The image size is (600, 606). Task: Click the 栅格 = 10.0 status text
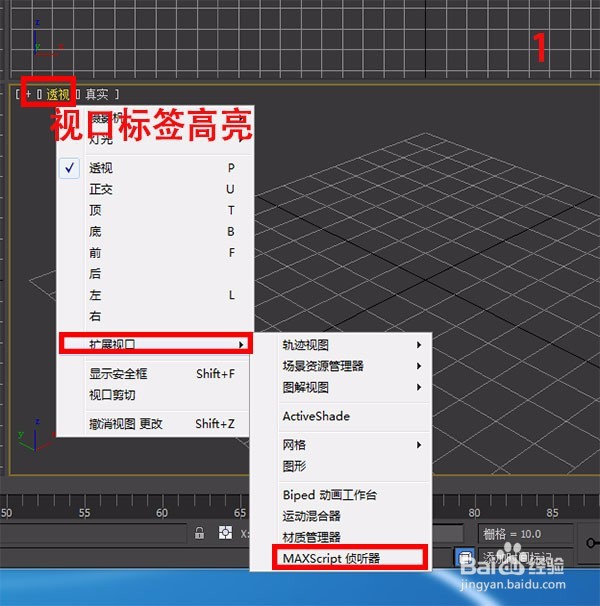(511, 534)
